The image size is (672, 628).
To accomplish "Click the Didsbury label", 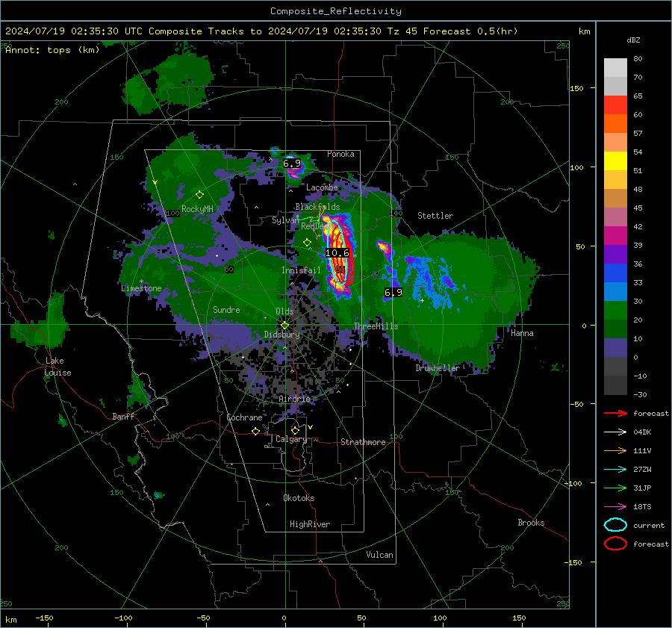I will point(281,335).
